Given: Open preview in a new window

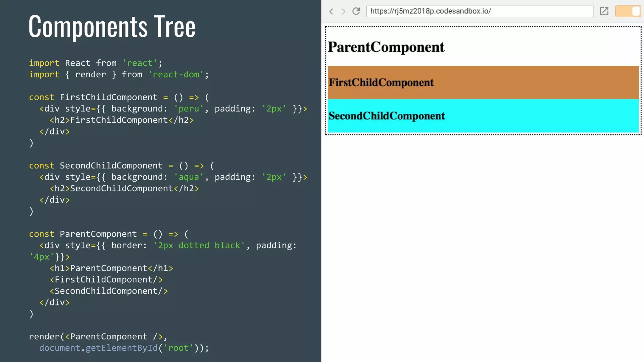Looking at the screenshot, I should [x=604, y=11].
